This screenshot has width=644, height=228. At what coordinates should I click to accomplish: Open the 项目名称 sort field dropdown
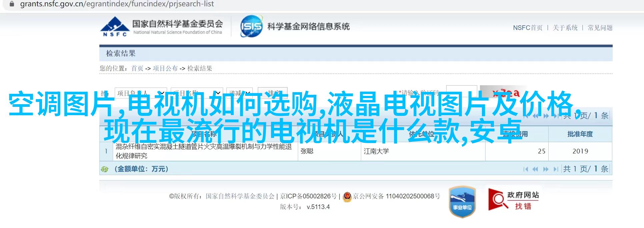pyautogui.click(x=197, y=93)
